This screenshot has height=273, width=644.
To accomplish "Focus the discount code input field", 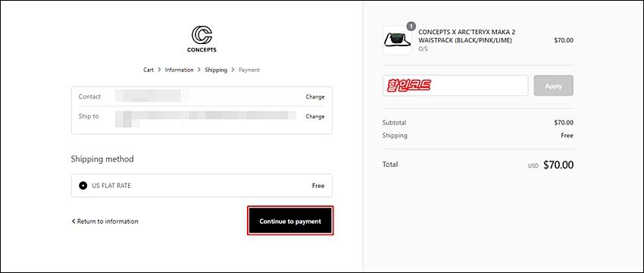I will tap(455, 86).
